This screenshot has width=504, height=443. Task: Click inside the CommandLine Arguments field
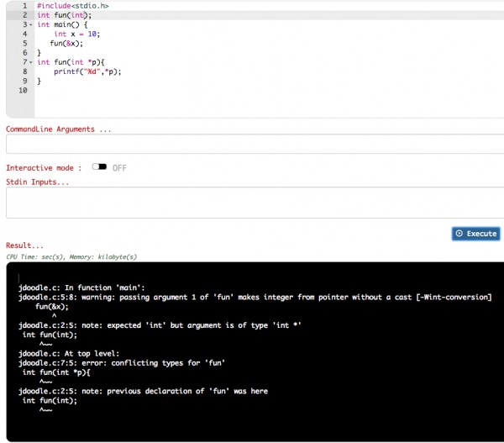pyautogui.click(x=255, y=144)
